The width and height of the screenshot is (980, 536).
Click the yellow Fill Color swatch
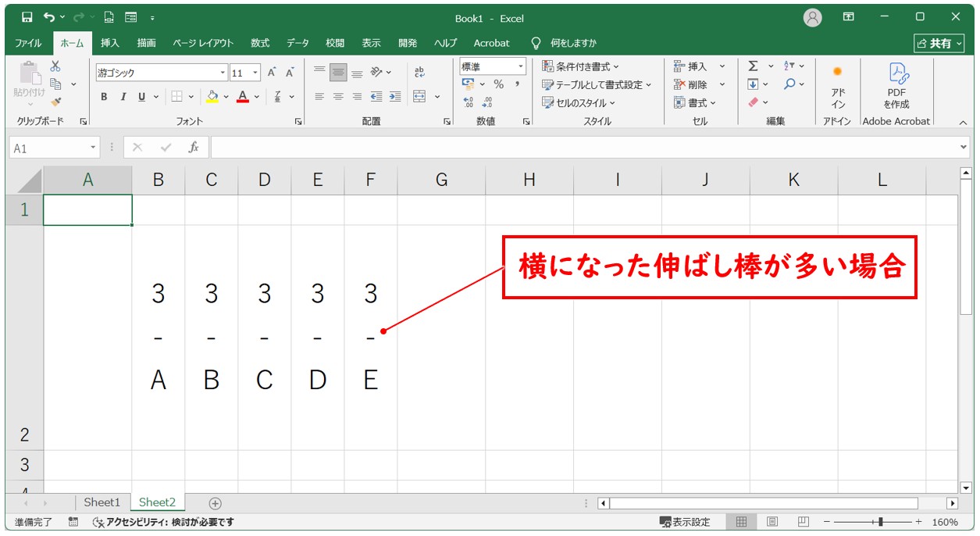click(x=212, y=97)
